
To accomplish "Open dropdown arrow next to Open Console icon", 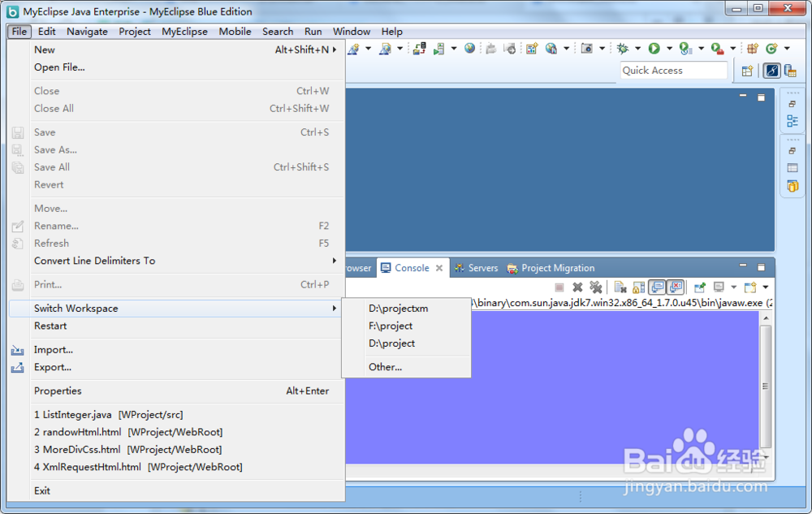I will [766, 287].
